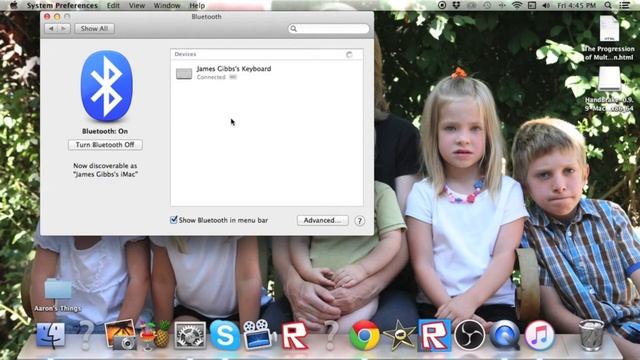Select James Gibbs's Keyboard device
Viewport: 640px width, 360px height.
[x=267, y=73]
